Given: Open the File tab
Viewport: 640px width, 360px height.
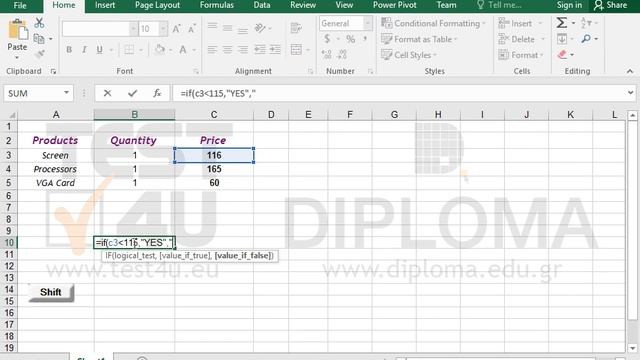Looking at the screenshot, I should coord(20,5).
